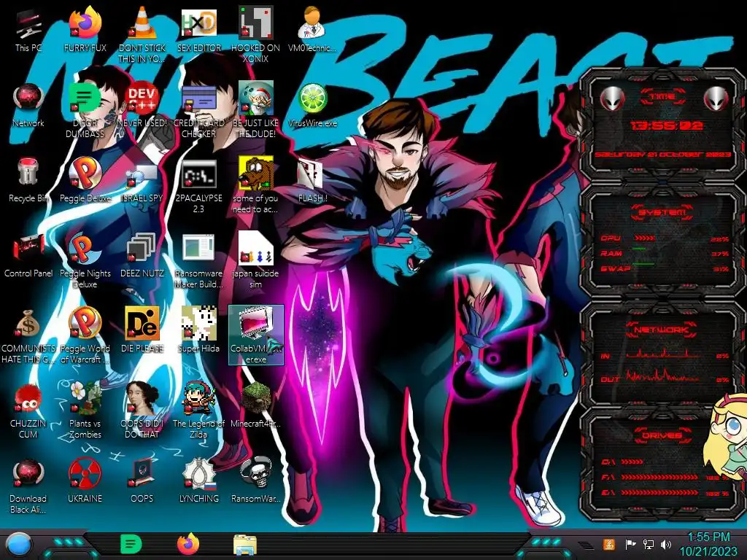Open the Action Center flag tray icon
The image size is (747, 560).
point(630,544)
